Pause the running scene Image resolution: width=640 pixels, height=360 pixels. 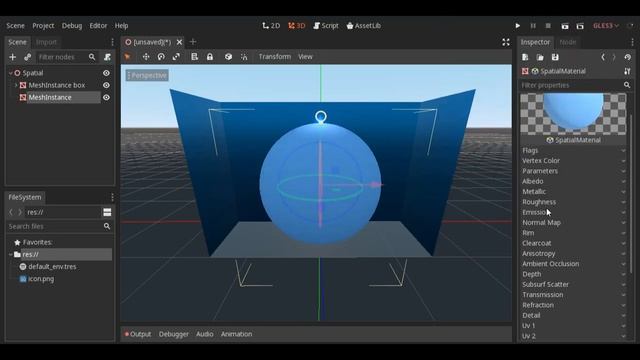(x=533, y=26)
